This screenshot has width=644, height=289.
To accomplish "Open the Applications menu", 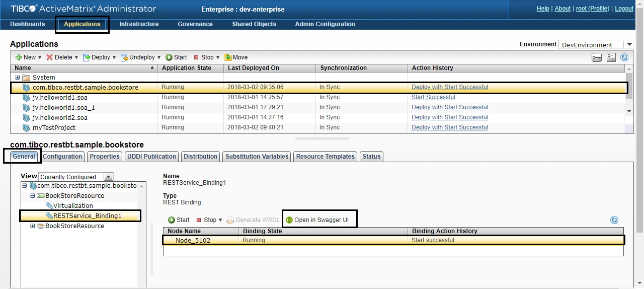I will [82, 24].
